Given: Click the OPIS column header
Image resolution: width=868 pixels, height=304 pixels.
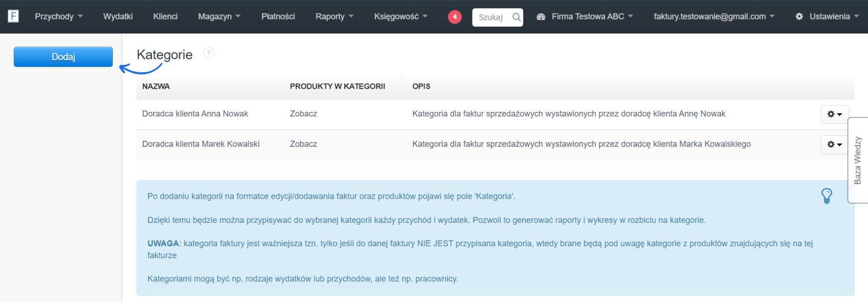Looking at the screenshot, I should 421,86.
